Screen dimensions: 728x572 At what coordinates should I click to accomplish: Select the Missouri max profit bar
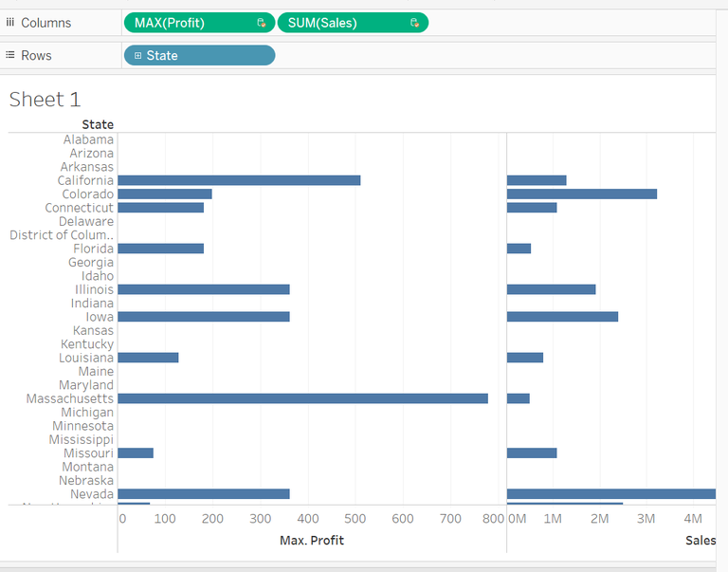click(136, 453)
